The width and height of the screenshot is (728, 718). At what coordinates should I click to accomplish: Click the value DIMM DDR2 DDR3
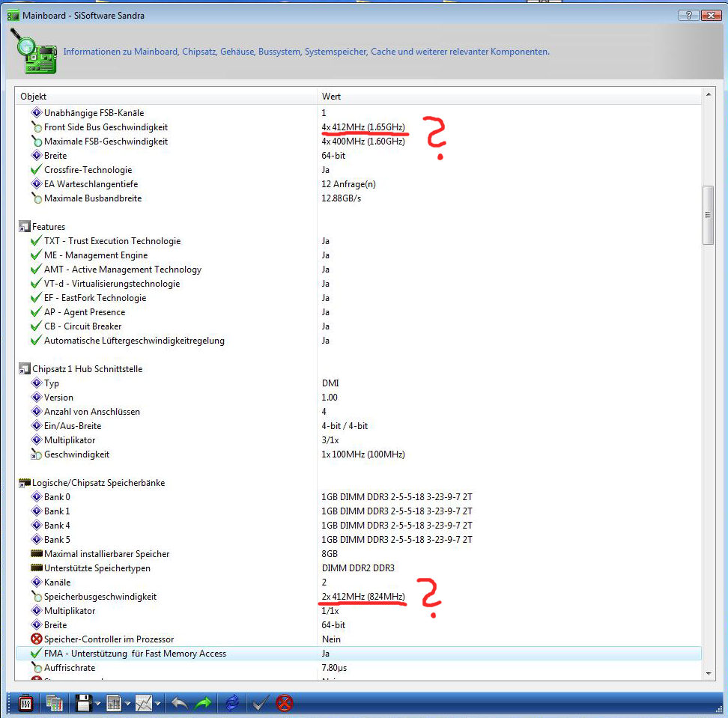358,568
